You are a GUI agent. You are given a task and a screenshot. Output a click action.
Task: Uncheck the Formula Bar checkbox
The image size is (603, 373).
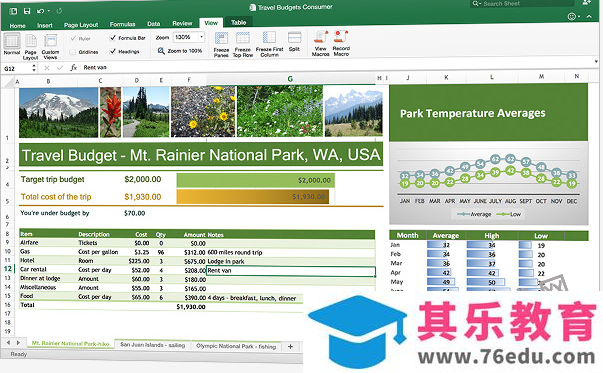point(113,37)
